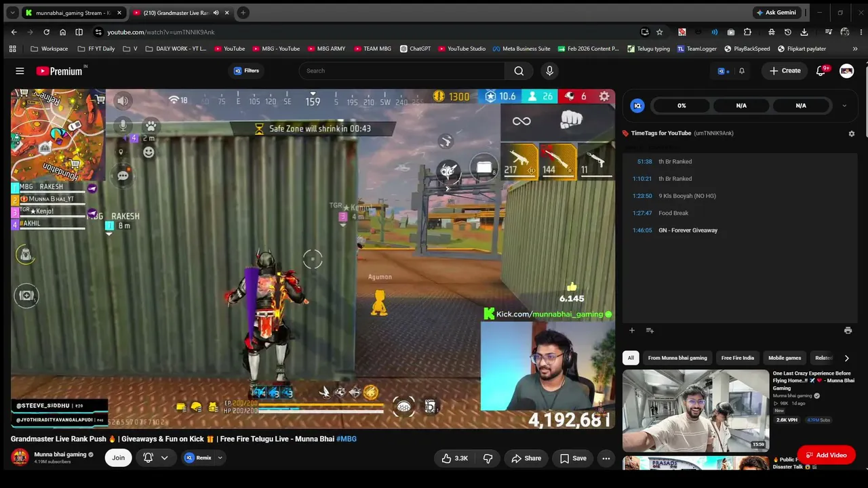Open the One Last Crazy Experience video thumbnail
Image resolution: width=868 pixels, height=488 pixels.
[x=696, y=411]
